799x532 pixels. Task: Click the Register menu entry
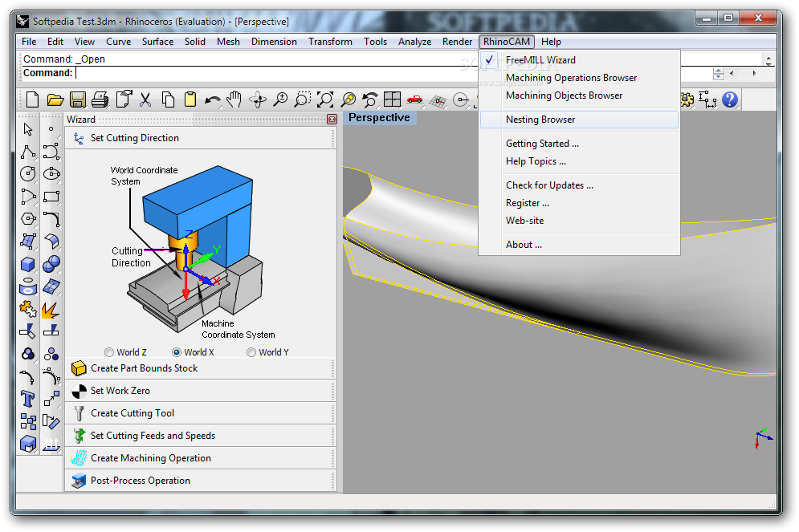pyautogui.click(x=580, y=203)
